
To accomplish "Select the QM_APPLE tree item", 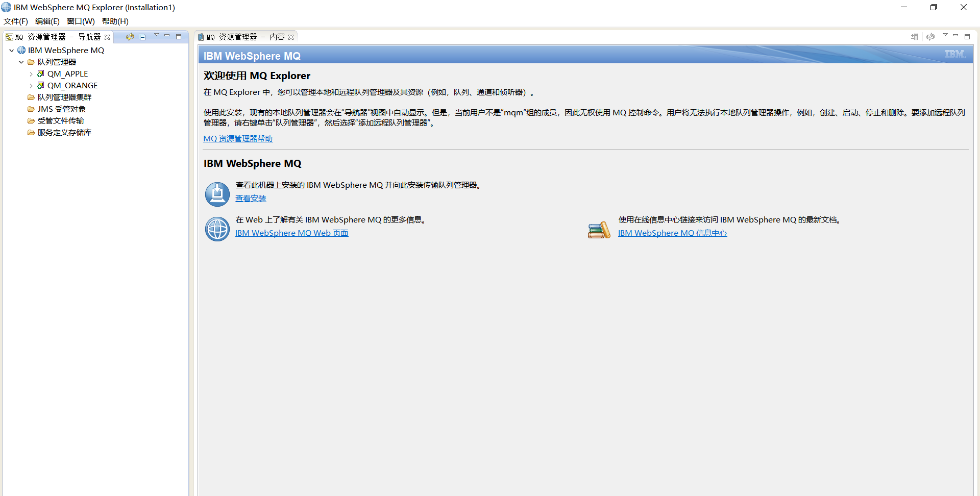I will point(67,74).
